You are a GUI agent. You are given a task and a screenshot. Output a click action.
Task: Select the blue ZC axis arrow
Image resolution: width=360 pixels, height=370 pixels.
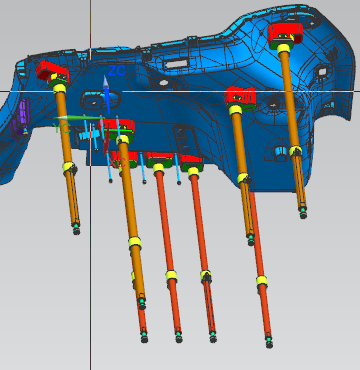pyautogui.click(x=106, y=94)
